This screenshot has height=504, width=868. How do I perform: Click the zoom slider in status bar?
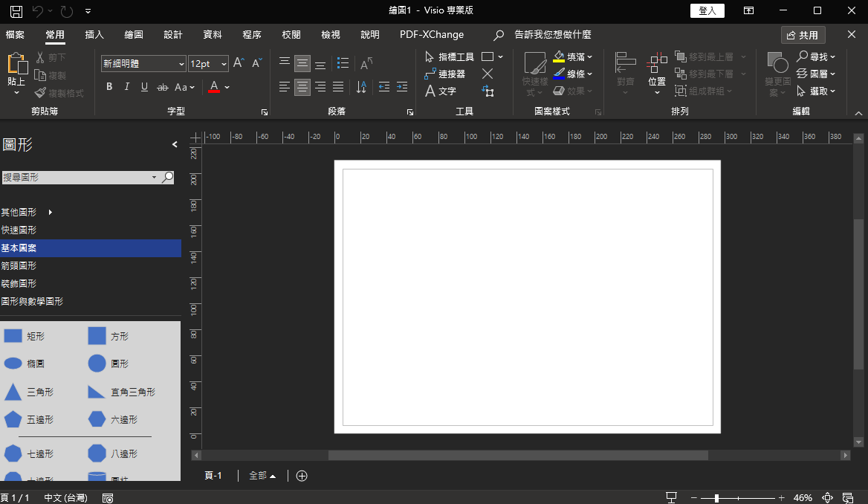click(x=716, y=497)
